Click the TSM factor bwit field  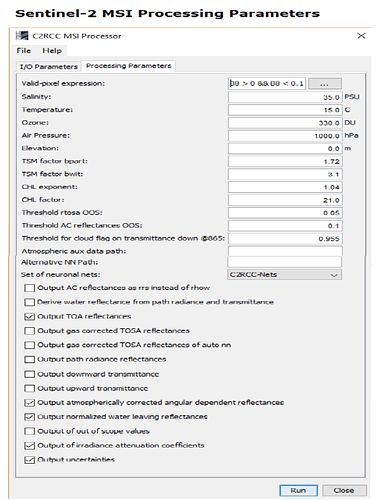point(285,174)
